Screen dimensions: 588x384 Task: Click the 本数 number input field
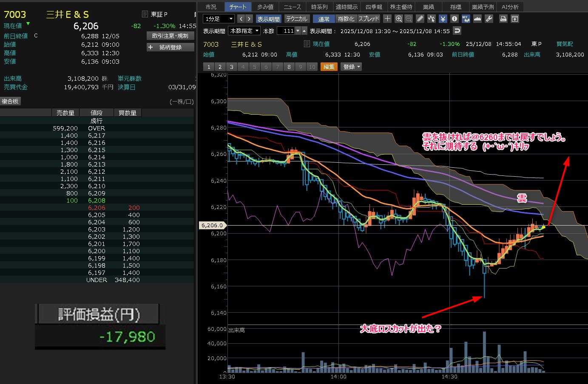(x=286, y=31)
